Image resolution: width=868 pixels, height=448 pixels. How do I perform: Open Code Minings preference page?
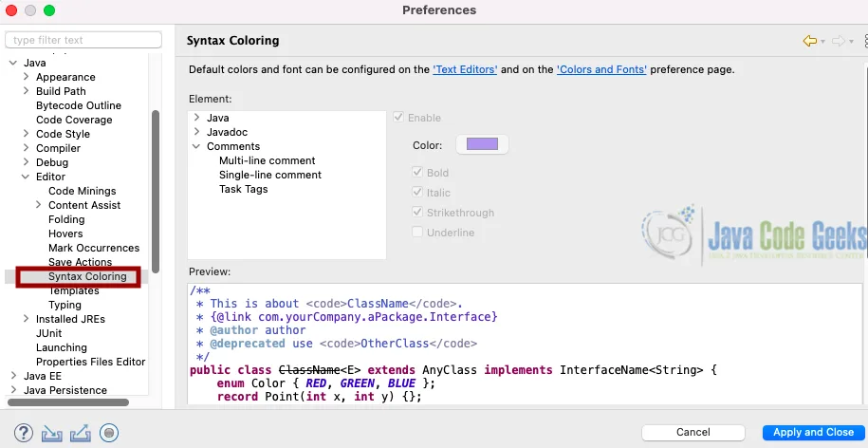point(82,191)
